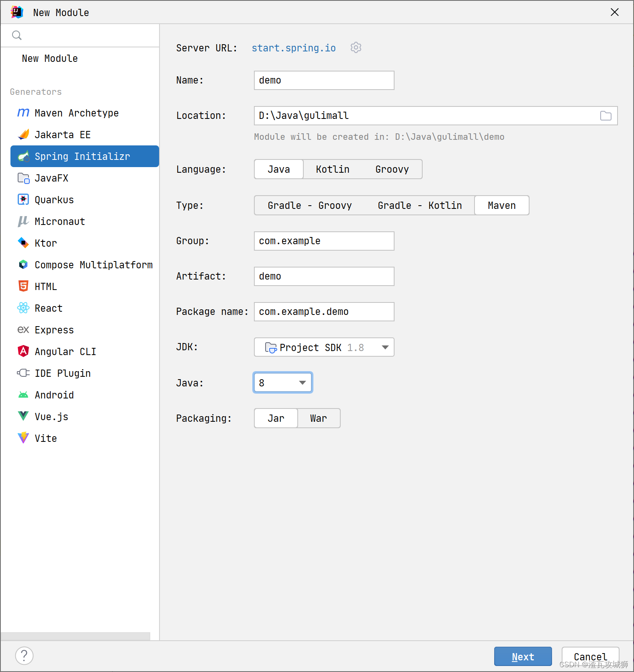Screen dimensions: 634x672
Task: Click the Maven Archetype m icon
Action: point(23,113)
